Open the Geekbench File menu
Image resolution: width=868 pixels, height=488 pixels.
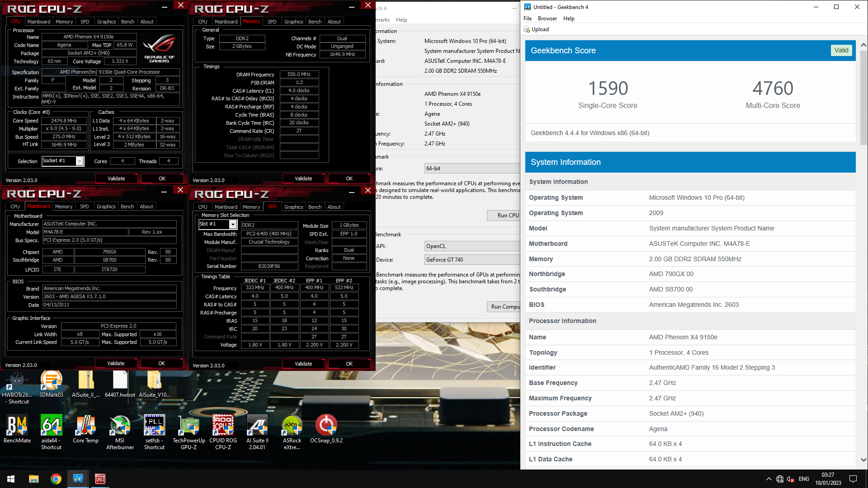pos(528,19)
